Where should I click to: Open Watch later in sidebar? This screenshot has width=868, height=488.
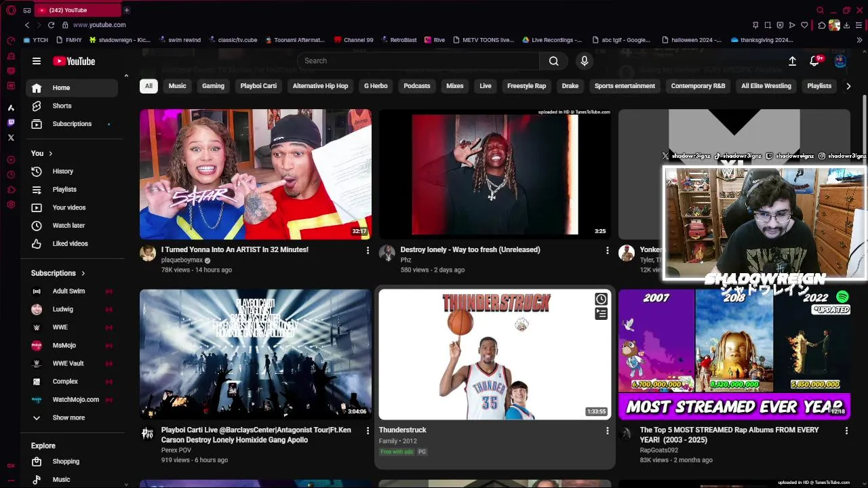click(72, 226)
